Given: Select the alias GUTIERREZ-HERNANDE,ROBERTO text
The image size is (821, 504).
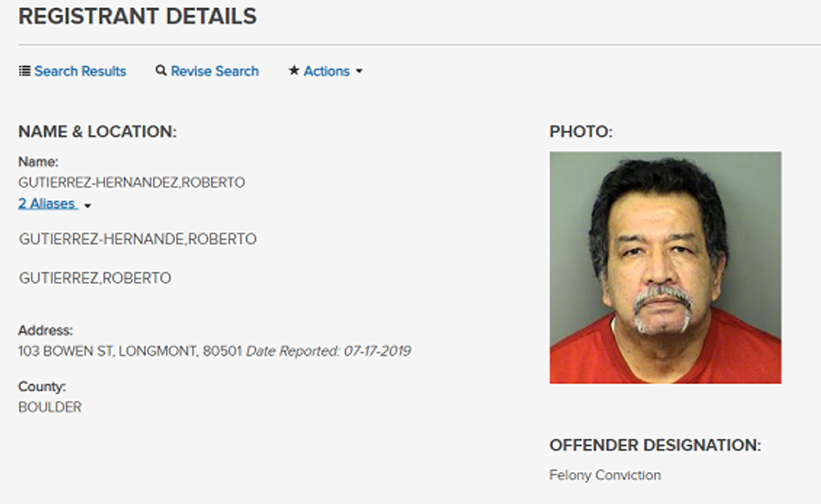Looking at the screenshot, I should point(137,239).
